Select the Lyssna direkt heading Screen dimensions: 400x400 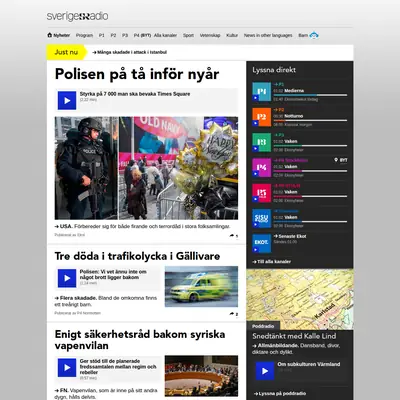pyautogui.click(x=274, y=70)
